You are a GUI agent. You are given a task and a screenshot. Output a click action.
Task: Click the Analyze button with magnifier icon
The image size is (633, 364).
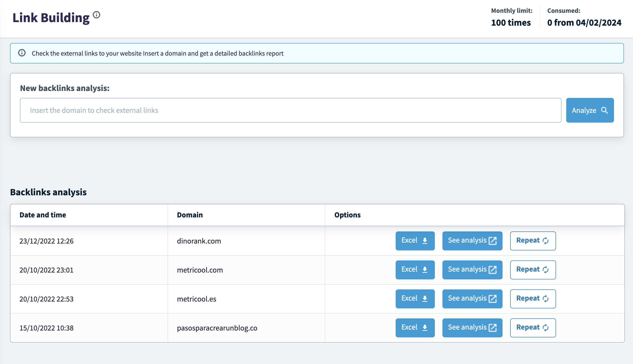(590, 110)
